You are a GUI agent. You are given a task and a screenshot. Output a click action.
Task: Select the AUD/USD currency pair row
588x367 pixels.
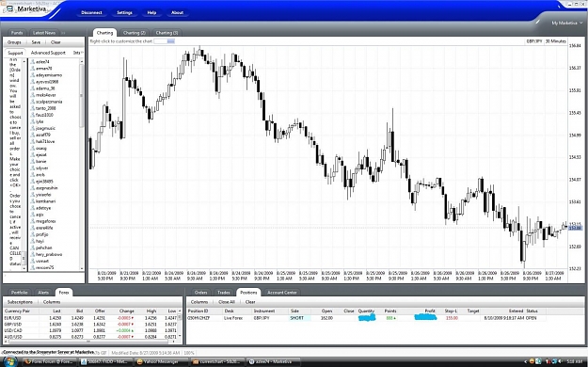[x=90, y=337]
